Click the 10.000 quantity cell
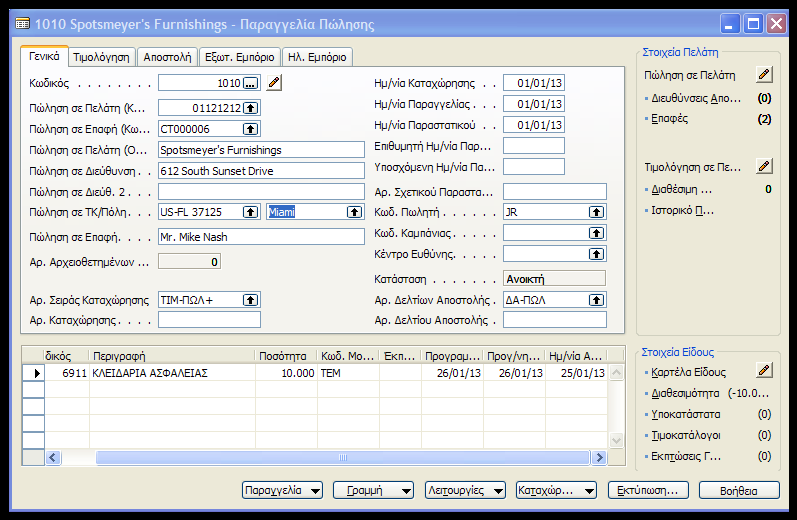Image resolution: width=797 pixels, height=520 pixels. coord(286,373)
